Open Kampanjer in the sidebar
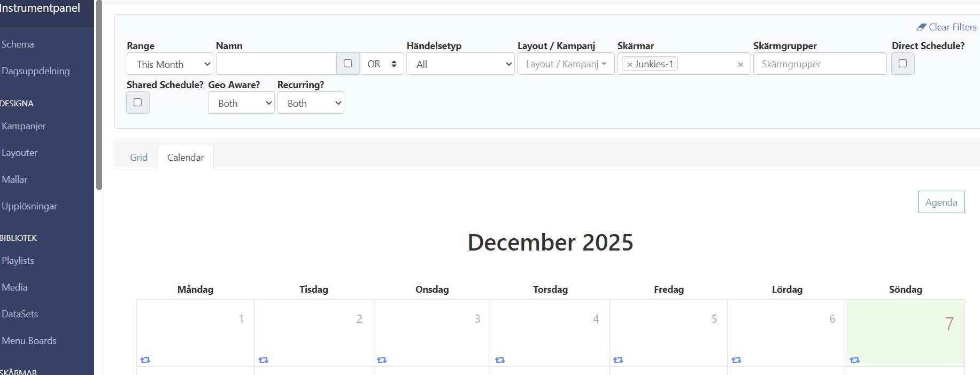This screenshot has height=375, width=980. [24, 126]
